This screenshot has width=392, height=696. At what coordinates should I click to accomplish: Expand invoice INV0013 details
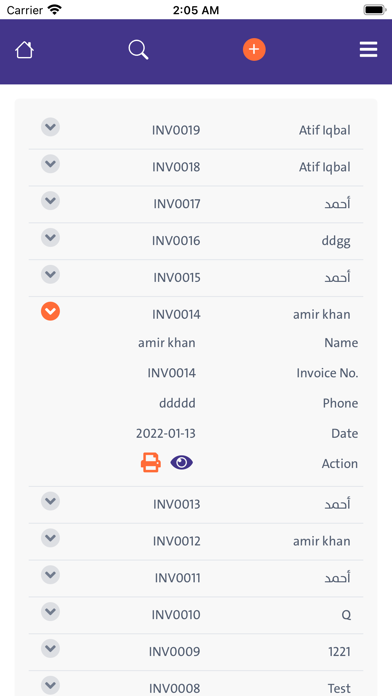[51, 501]
